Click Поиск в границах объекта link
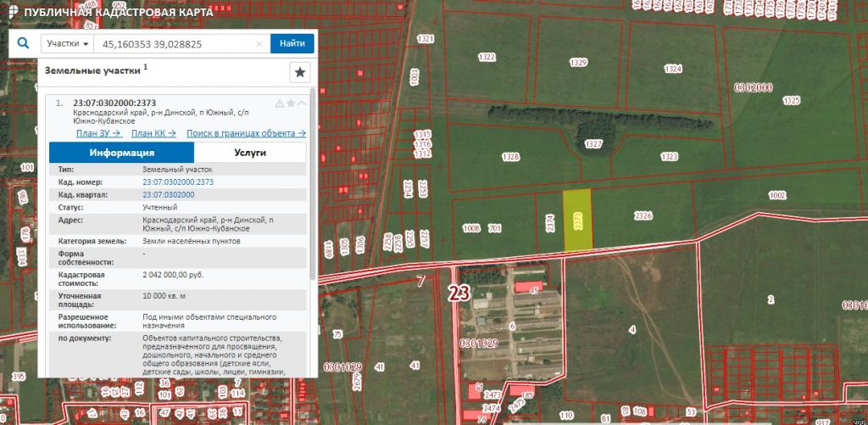The image size is (868, 425). pos(246,133)
